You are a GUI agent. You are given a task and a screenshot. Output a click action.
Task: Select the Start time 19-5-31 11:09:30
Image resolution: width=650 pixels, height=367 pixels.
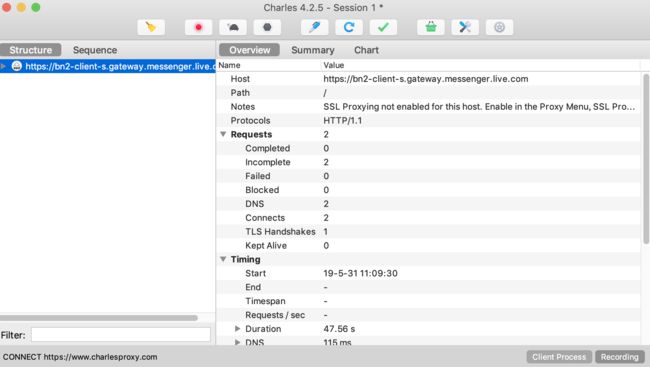click(x=360, y=273)
